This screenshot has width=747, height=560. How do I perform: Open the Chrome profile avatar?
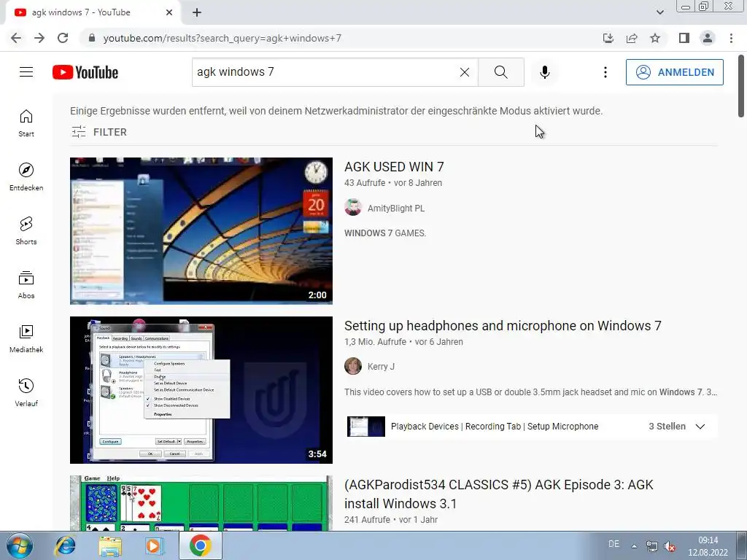click(708, 38)
